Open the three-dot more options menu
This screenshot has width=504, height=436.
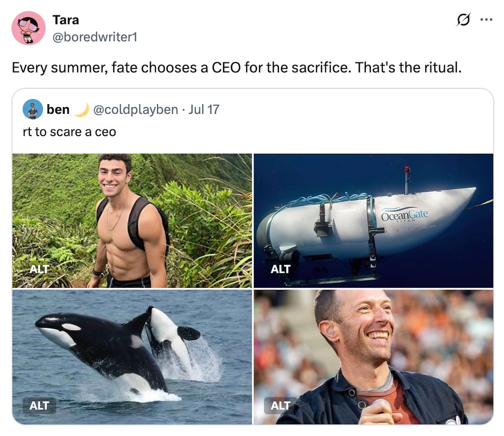[486, 20]
